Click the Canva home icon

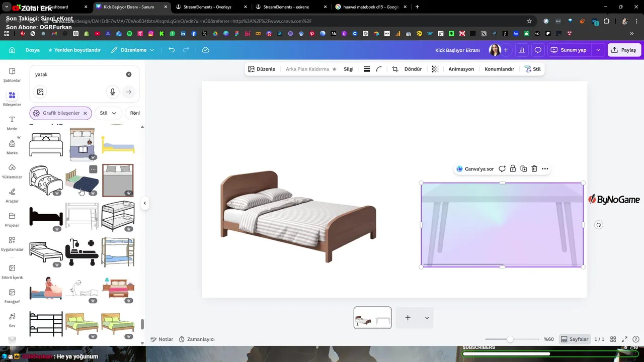(x=12, y=50)
